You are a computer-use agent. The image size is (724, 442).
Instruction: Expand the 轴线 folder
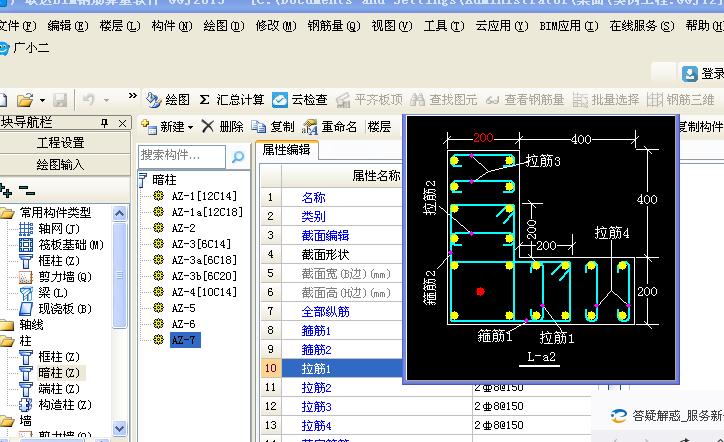(x=31, y=325)
